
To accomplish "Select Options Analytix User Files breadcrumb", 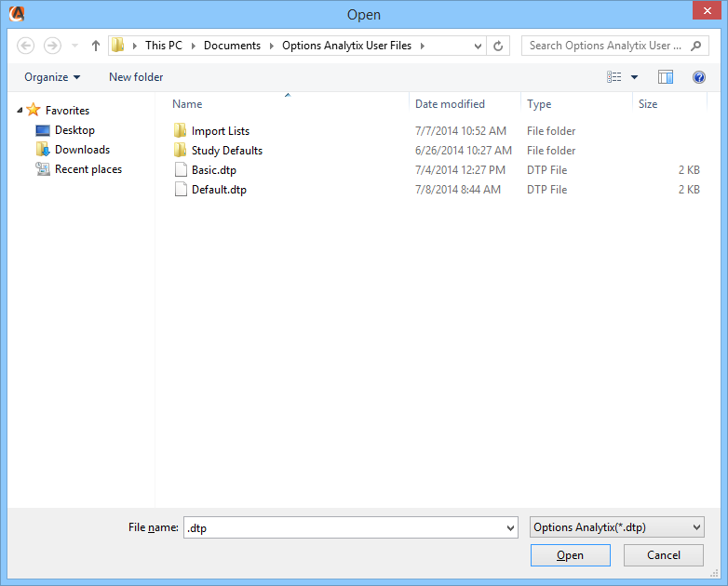I will [347, 46].
